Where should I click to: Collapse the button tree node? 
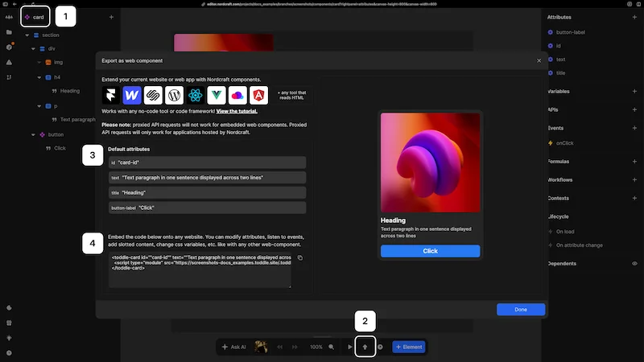pyautogui.click(x=33, y=134)
